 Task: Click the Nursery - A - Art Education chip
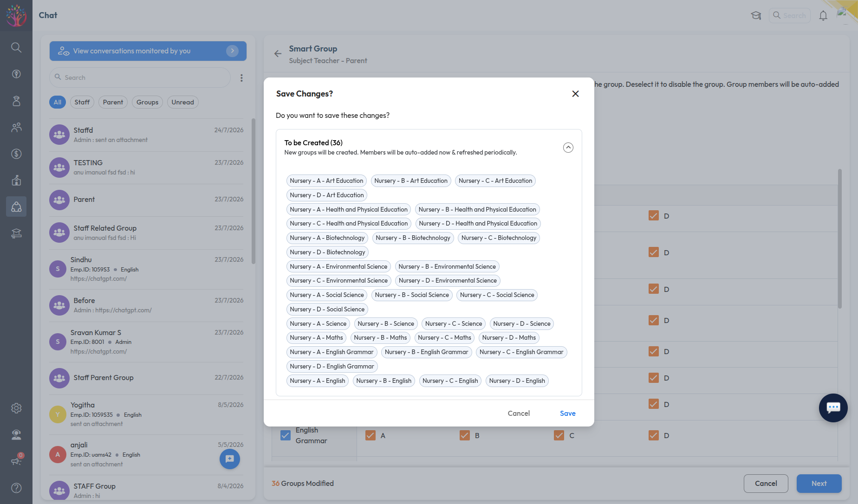(x=326, y=181)
